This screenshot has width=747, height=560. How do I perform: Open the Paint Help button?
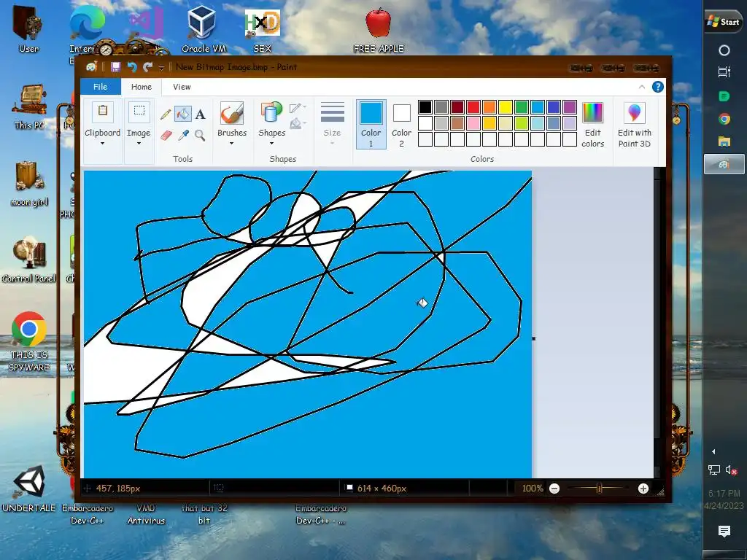pyautogui.click(x=658, y=87)
